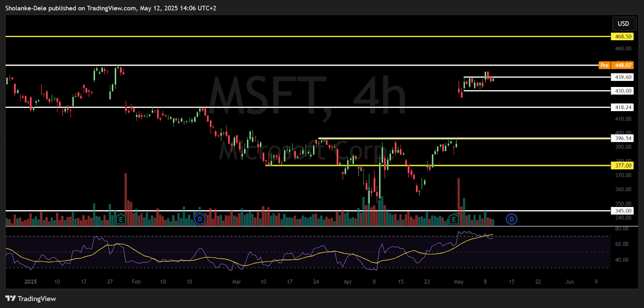Click the May label on time axis
The height and width of the screenshot is (308, 644).
coord(458,282)
